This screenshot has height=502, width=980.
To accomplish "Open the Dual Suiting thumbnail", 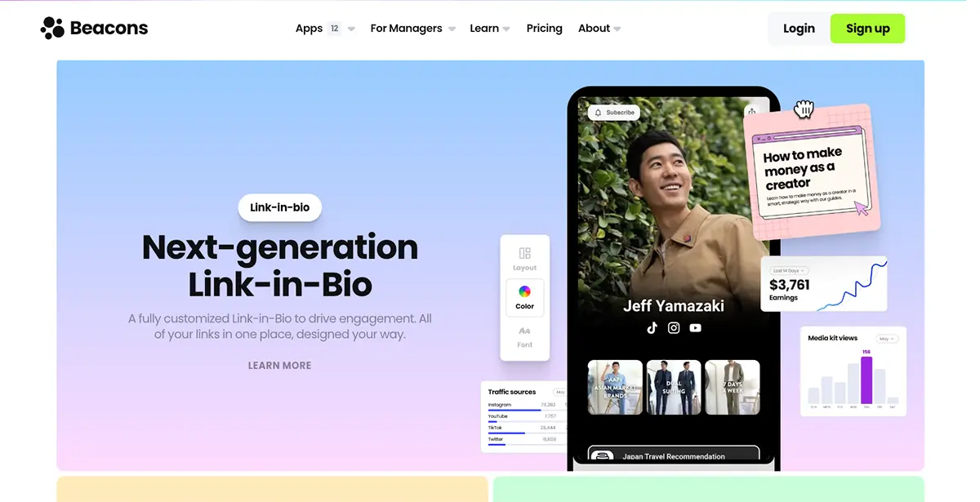I will click(x=674, y=387).
